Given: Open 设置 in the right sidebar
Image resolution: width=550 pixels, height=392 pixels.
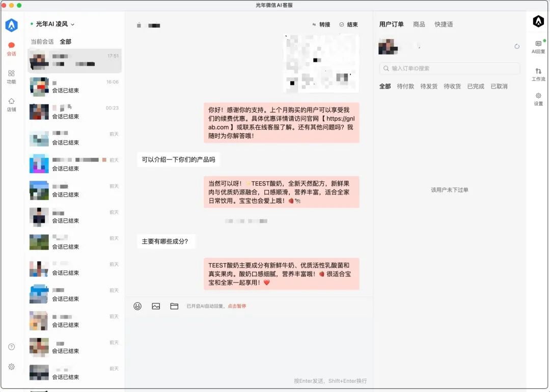Looking at the screenshot, I should pos(538,99).
